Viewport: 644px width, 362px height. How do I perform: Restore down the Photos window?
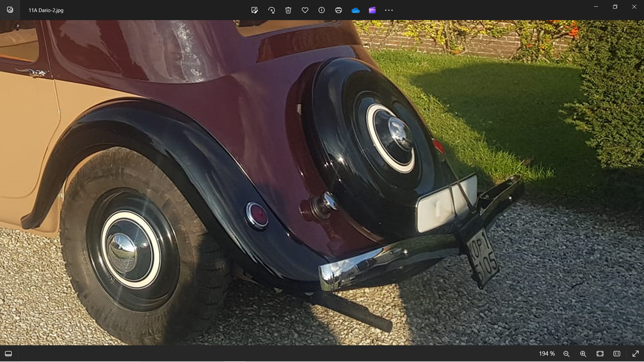point(615,7)
